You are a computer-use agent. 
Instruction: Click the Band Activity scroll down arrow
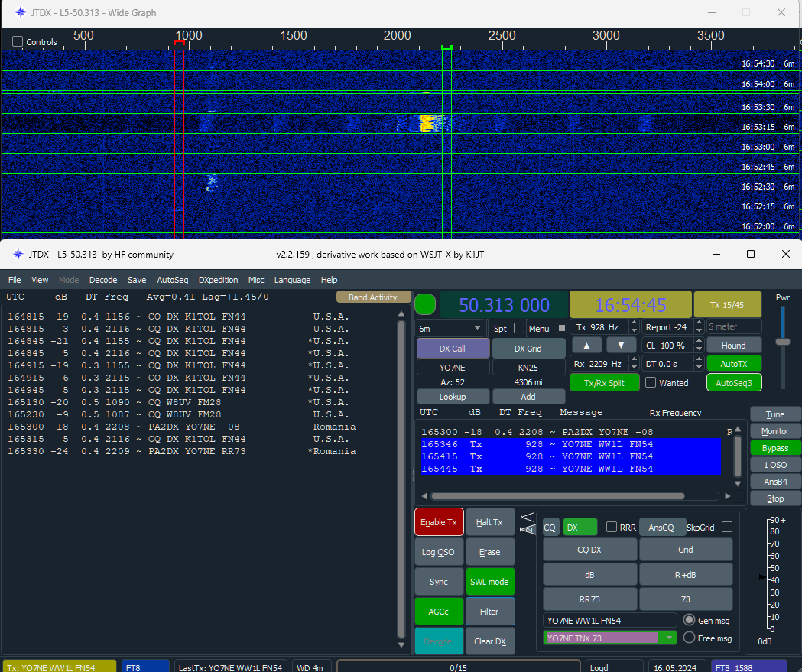pos(401,645)
